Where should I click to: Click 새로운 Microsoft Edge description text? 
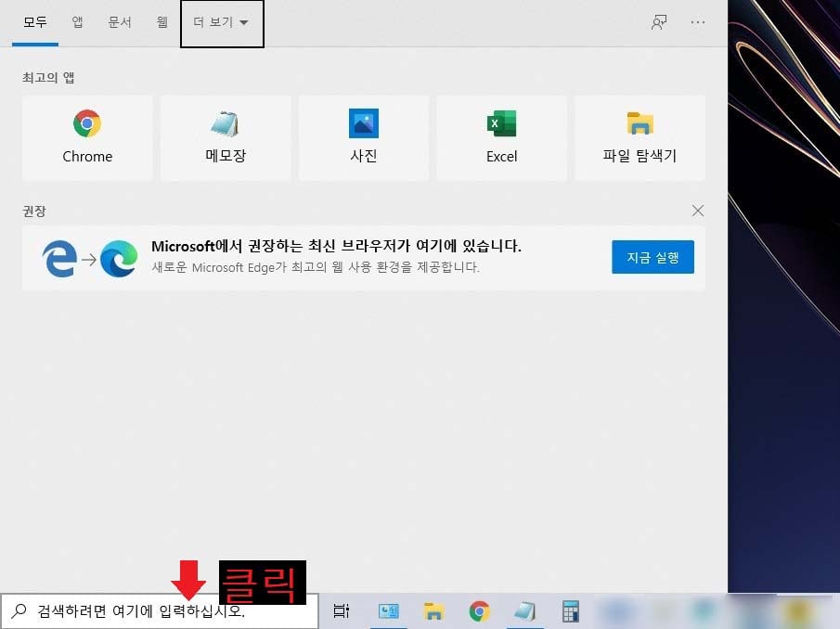316,267
